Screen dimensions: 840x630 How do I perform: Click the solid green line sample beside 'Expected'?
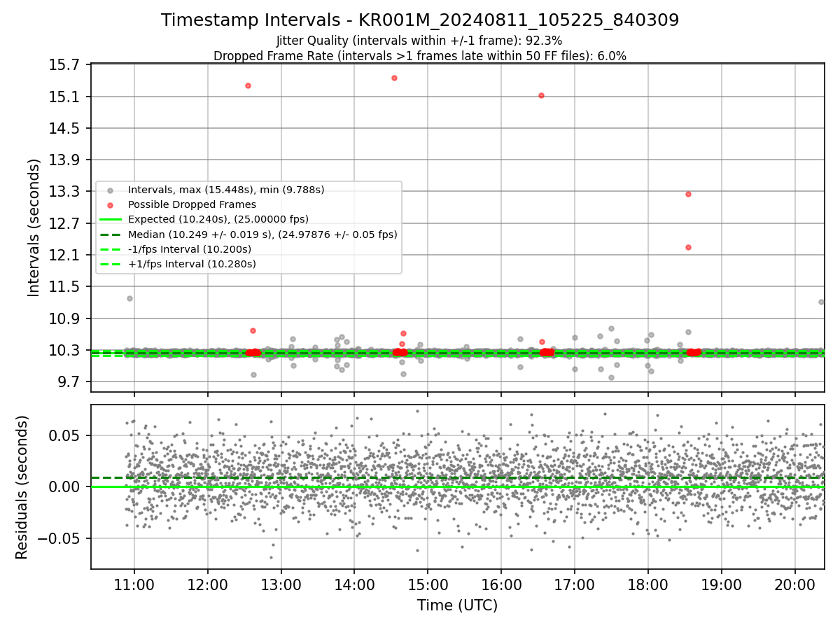(x=110, y=220)
